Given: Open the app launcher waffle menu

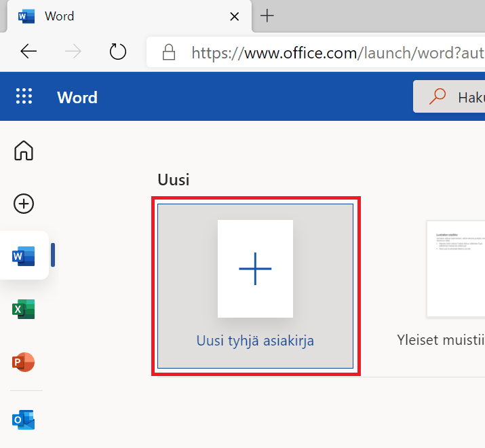Looking at the screenshot, I should [24, 96].
